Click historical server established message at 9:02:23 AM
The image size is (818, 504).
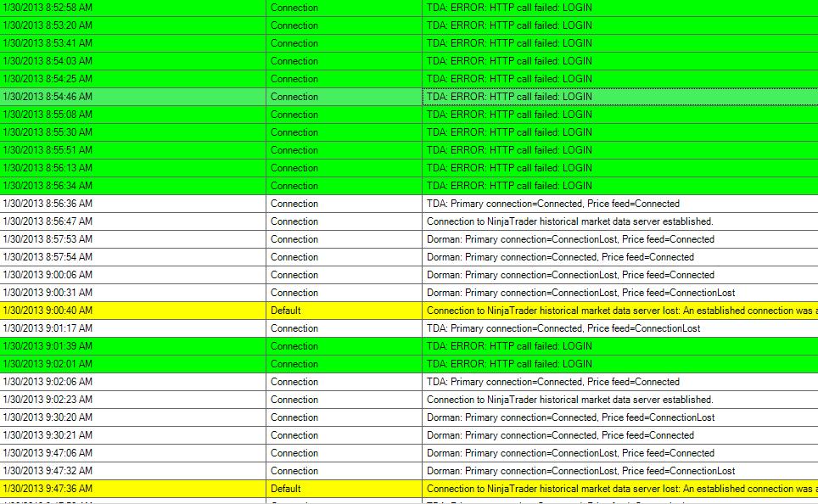620,399
